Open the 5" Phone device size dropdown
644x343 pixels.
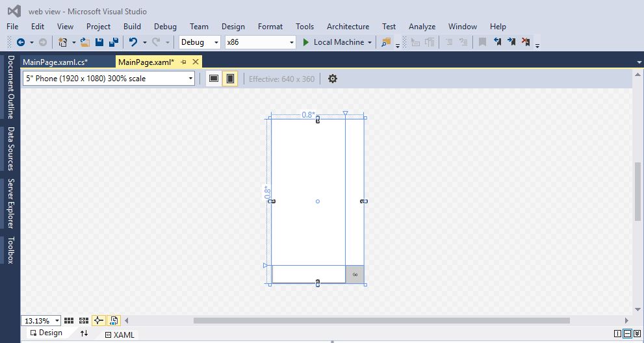click(109, 79)
